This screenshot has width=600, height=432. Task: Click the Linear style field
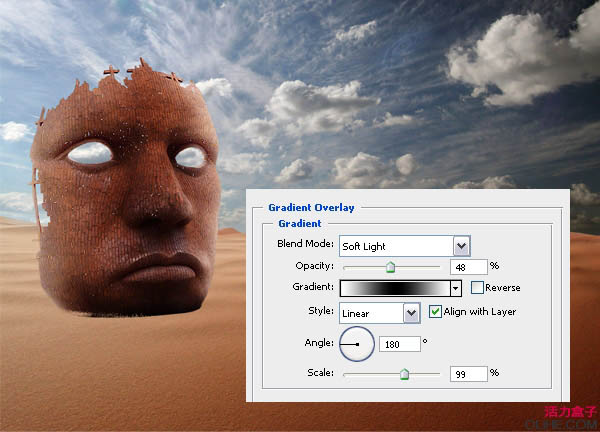tap(370, 313)
